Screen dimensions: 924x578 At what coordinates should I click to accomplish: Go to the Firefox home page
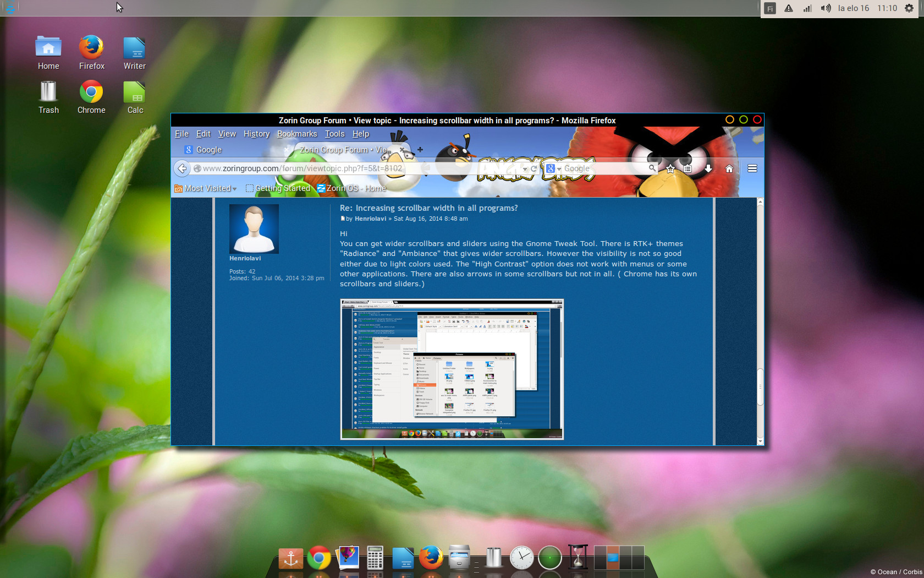click(x=729, y=169)
